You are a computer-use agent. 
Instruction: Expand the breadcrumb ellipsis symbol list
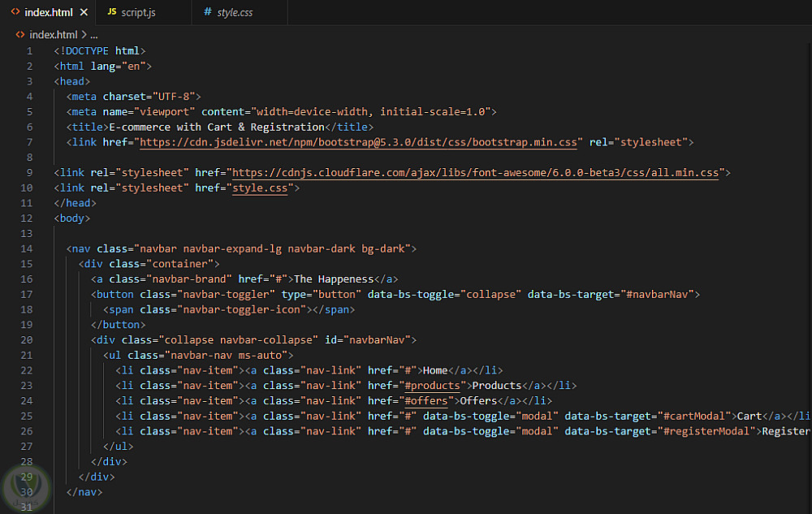94,35
